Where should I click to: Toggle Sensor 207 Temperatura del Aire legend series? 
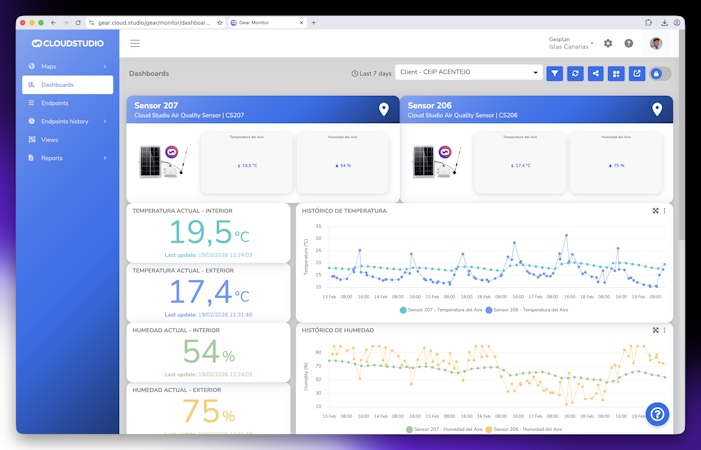click(441, 310)
